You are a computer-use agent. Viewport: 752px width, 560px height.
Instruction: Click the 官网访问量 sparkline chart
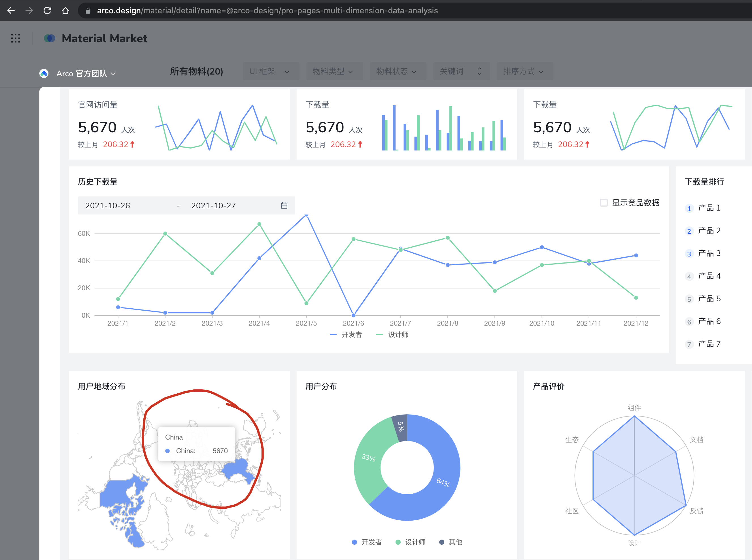(x=216, y=128)
